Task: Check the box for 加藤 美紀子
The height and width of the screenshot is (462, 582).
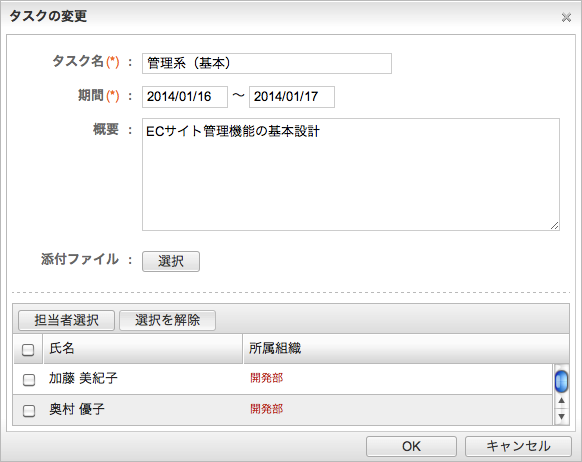Action: [x=29, y=380]
